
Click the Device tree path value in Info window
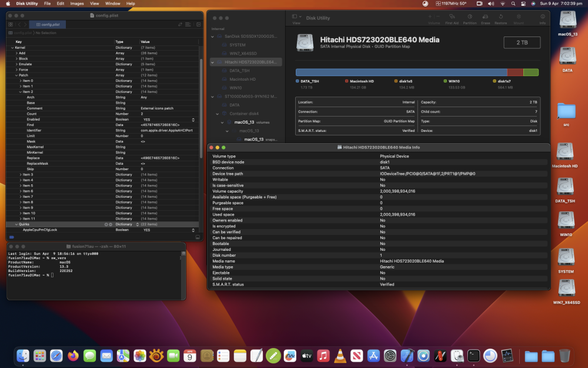coord(427,174)
